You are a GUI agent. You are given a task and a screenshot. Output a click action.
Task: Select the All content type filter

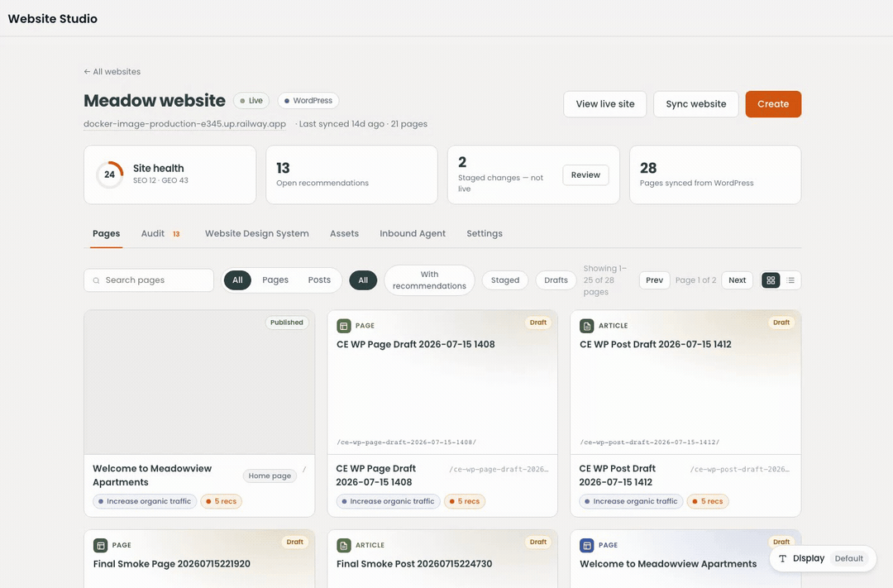point(237,280)
